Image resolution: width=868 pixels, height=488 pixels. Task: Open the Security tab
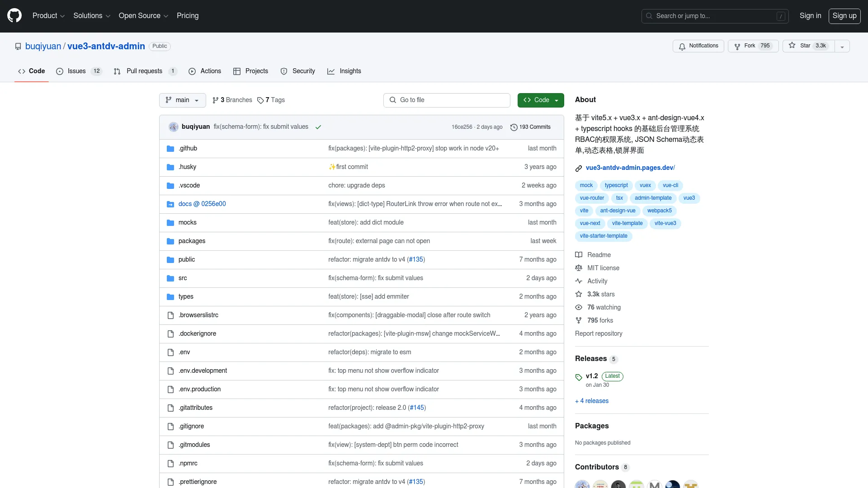pos(298,71)
